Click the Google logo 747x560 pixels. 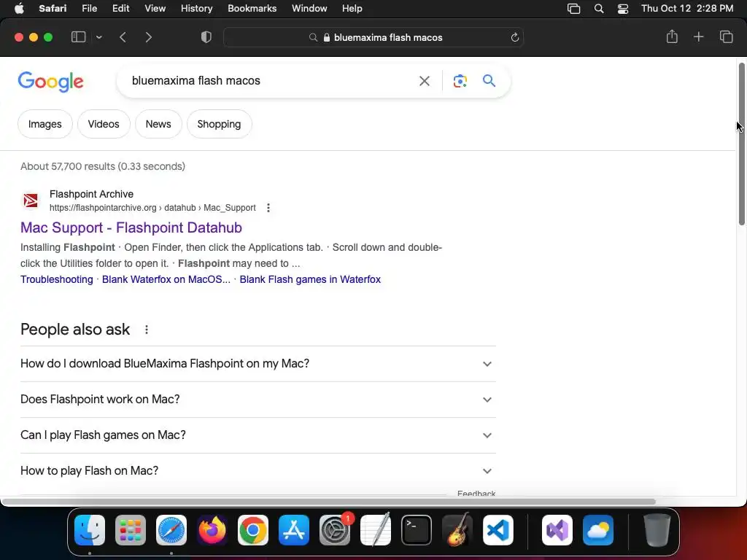50,82
